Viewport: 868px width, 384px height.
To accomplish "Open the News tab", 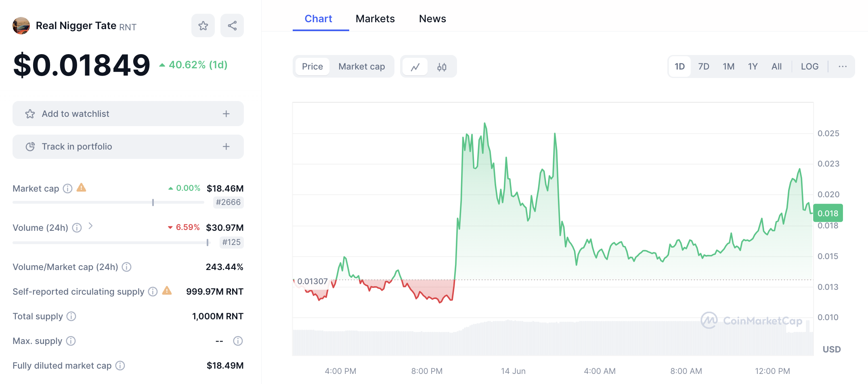I will [x=432, y=19].
